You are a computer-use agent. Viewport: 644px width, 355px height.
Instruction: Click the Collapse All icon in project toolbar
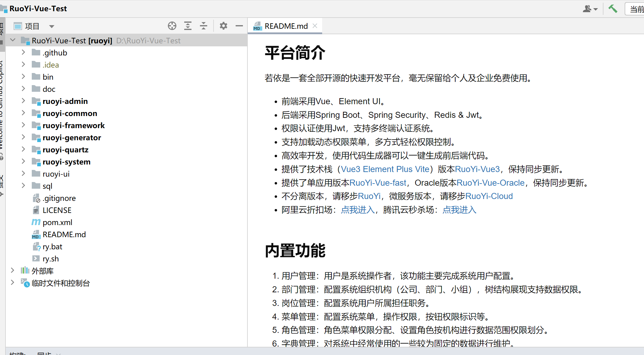[204, 26]
